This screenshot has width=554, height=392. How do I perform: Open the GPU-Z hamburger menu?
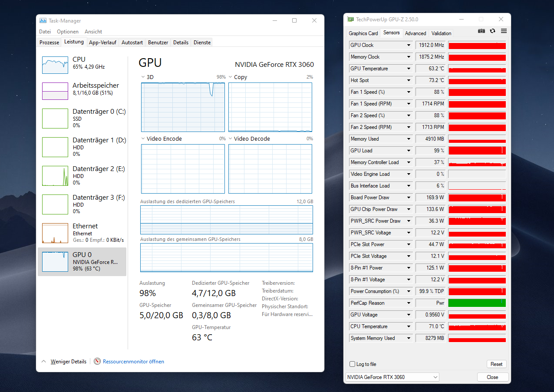click(504, 31)
